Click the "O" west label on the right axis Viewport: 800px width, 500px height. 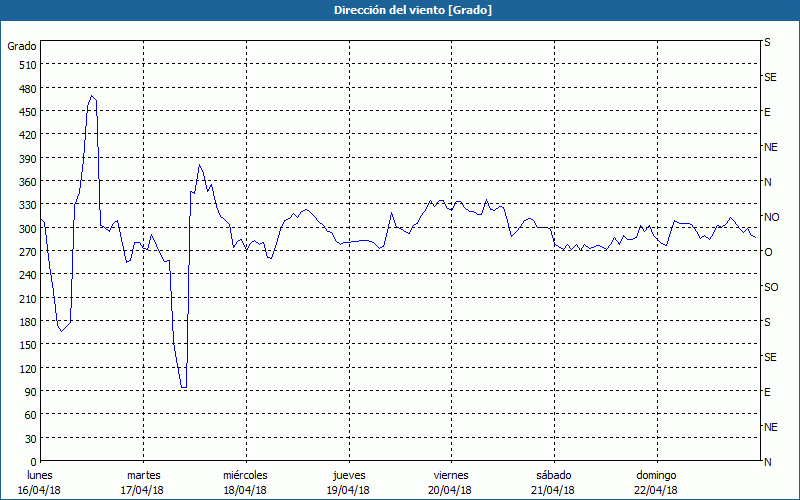pyautogui.click(x=768, y=252)
